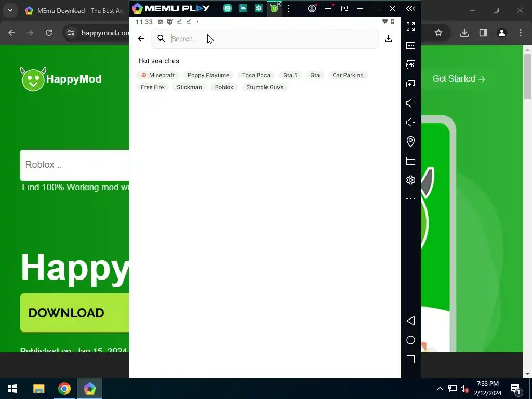
Task: Open MEmu hamburger menu icon
Action: click(328, 8)
